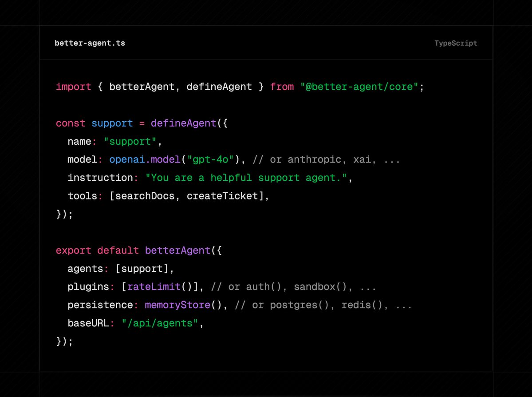This screenshot has width=532, height=397.
Task: Click the export default keywords
Action: coord(97,250)
